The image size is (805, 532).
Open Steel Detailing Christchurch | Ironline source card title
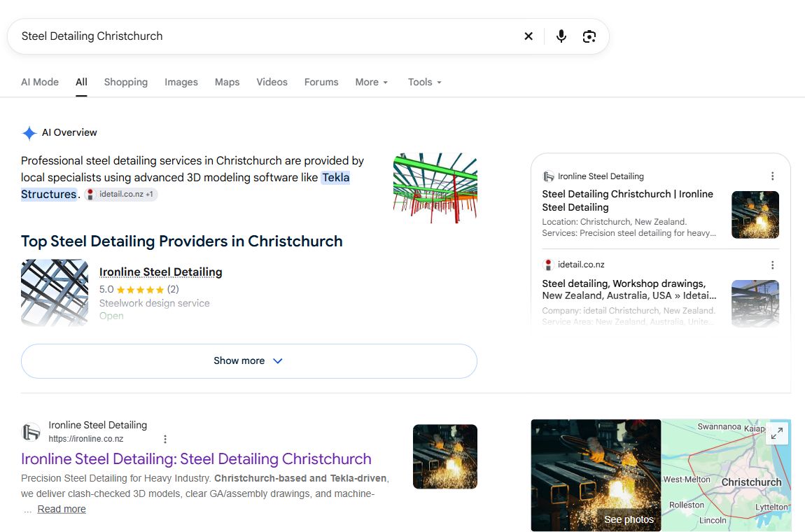click(x=627, y=201)
